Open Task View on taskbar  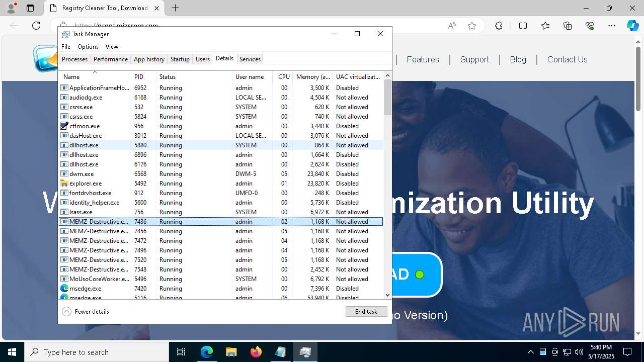[x=182, y=352]
